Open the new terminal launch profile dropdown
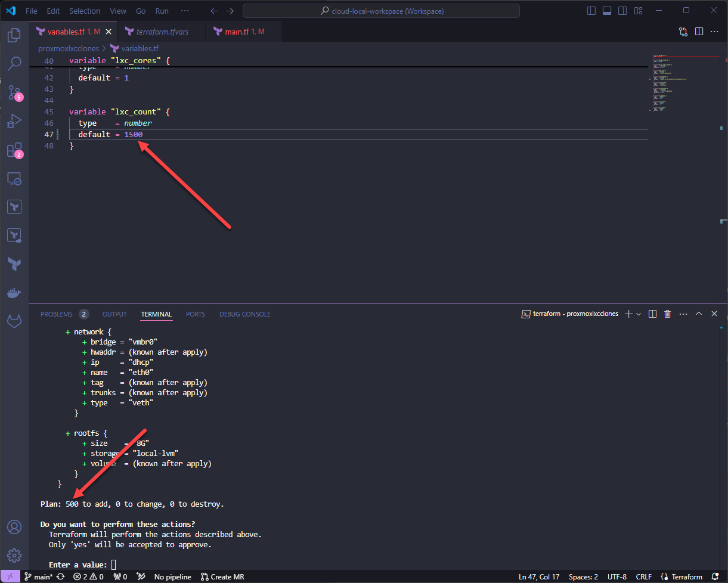 [639, 314]
